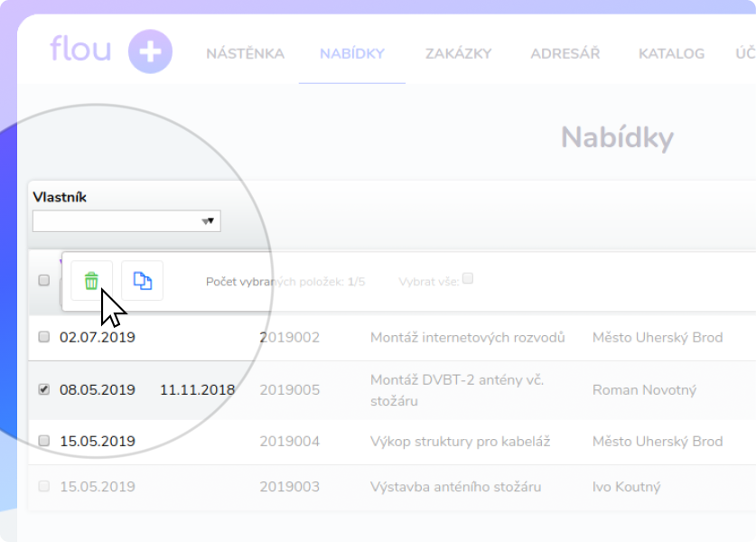Click the round plus add button
This screenshot has height=542, width=756.
pos(150,51)
